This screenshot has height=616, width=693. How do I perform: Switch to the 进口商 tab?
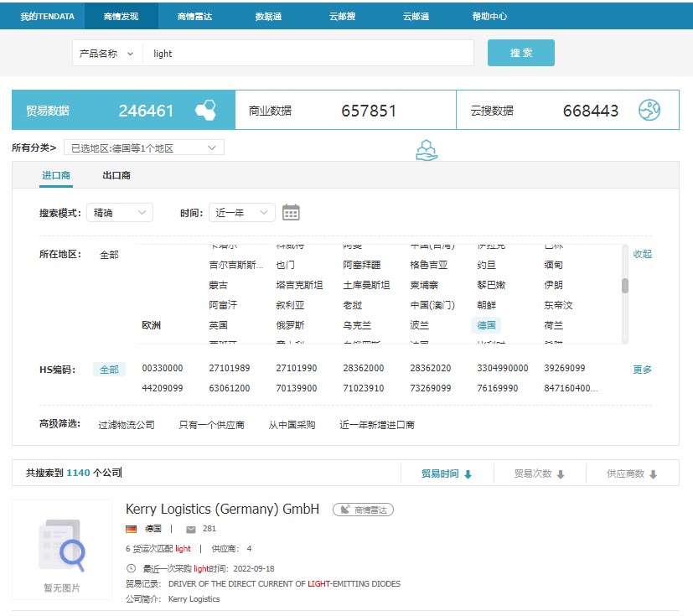[56, 175]
